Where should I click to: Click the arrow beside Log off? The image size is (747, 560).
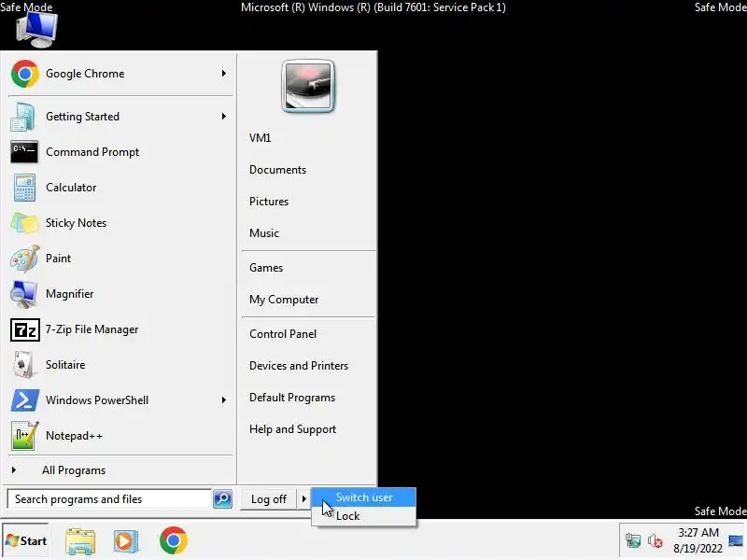coord(304,499)
